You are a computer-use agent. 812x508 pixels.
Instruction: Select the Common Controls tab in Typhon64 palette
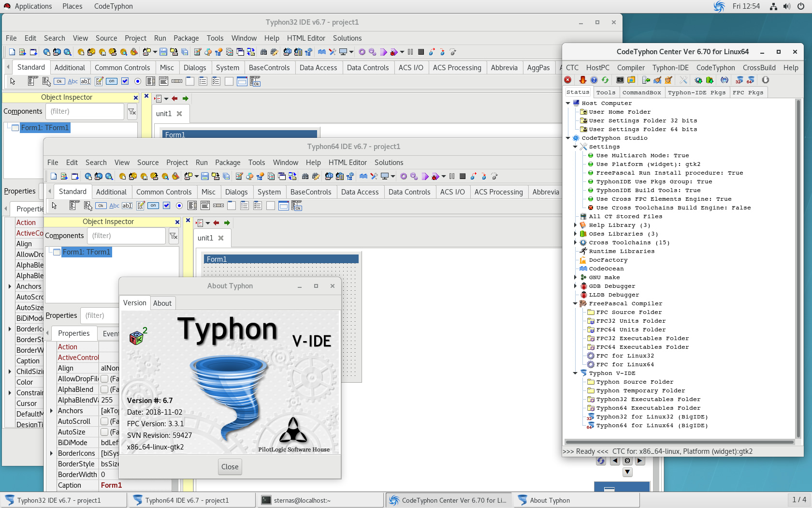[164, 192]
